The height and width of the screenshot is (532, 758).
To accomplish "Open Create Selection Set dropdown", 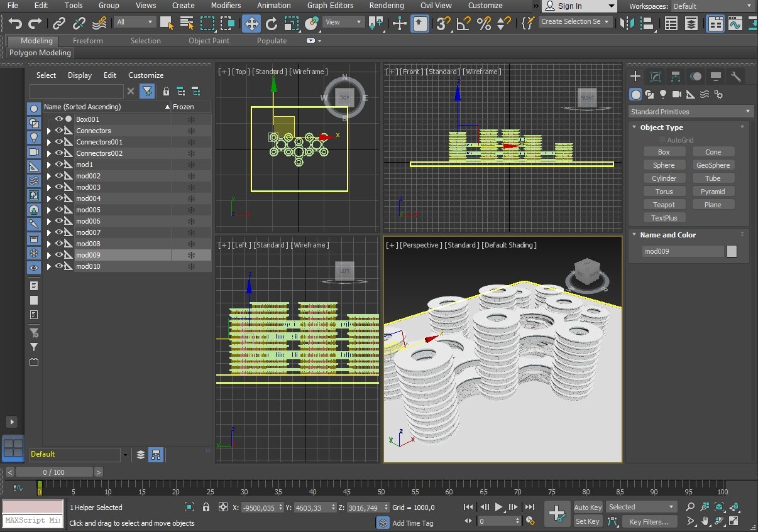I will coord(575,21).
